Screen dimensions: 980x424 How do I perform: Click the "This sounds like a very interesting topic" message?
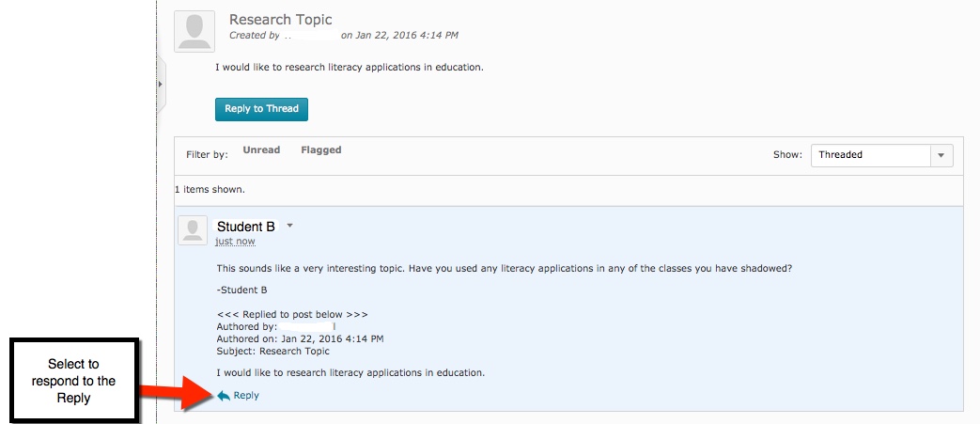tap(504, 268)
